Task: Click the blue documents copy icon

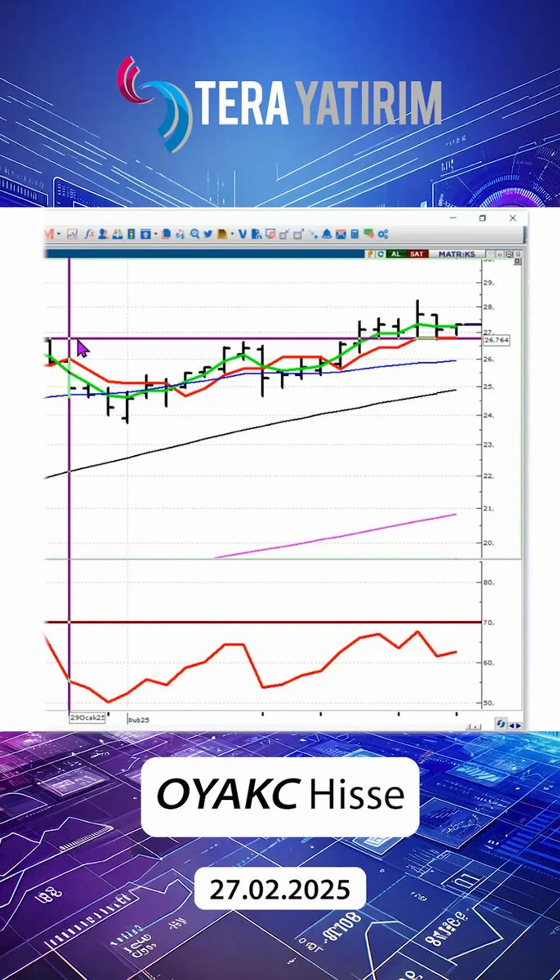Action: pyautogui.click(x=166, y=234)
